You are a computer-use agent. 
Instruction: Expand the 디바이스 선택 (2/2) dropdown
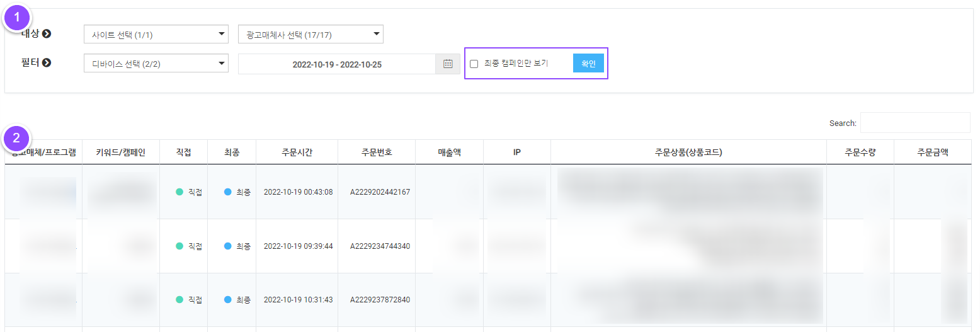coord(156,64)
